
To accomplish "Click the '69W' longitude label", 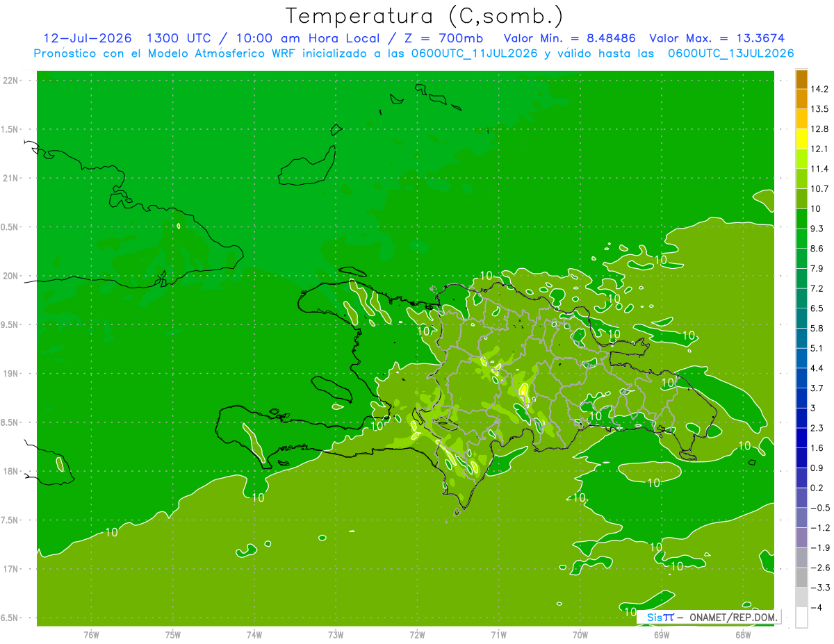I will tap(662, 635).
